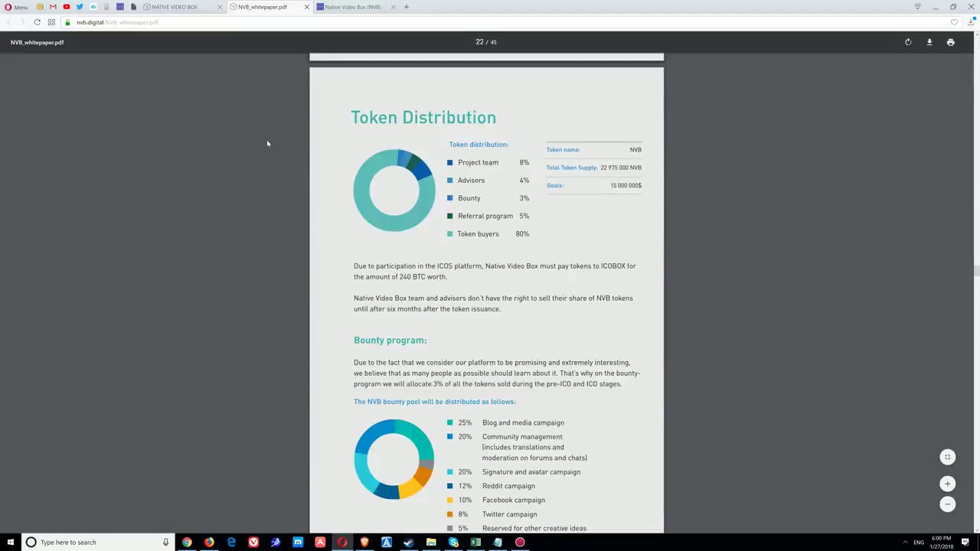Click the Advisors 4% legend entry
The height and width of the screenshot is (551, 980).
(488, 180)
